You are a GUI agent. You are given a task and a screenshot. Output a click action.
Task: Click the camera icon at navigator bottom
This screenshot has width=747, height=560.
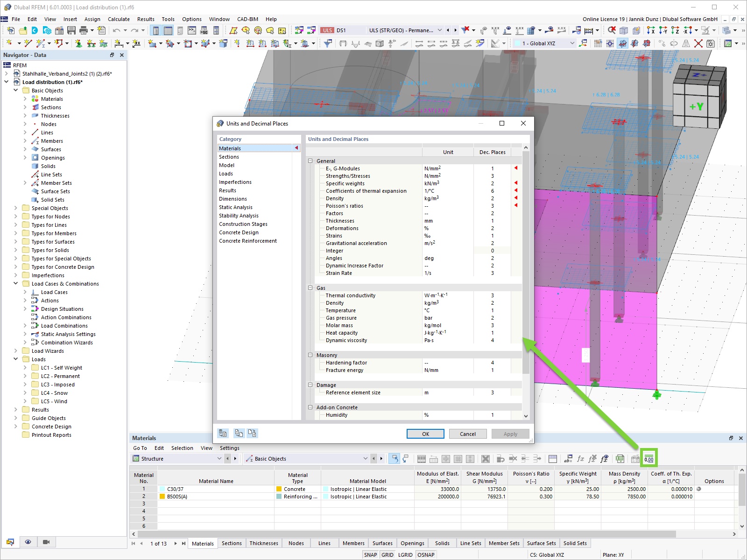(46, 542)
